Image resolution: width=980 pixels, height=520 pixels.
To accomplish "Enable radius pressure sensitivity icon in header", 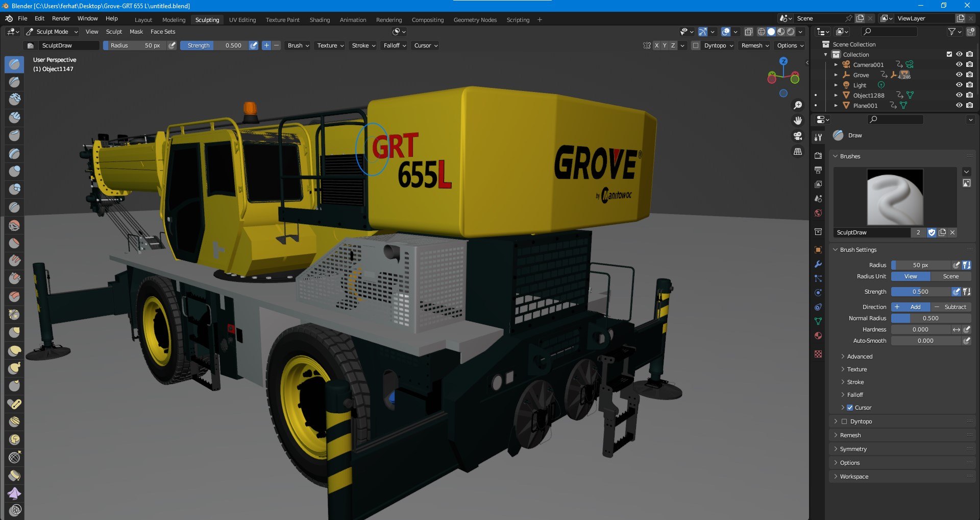I will pos(172,45).
